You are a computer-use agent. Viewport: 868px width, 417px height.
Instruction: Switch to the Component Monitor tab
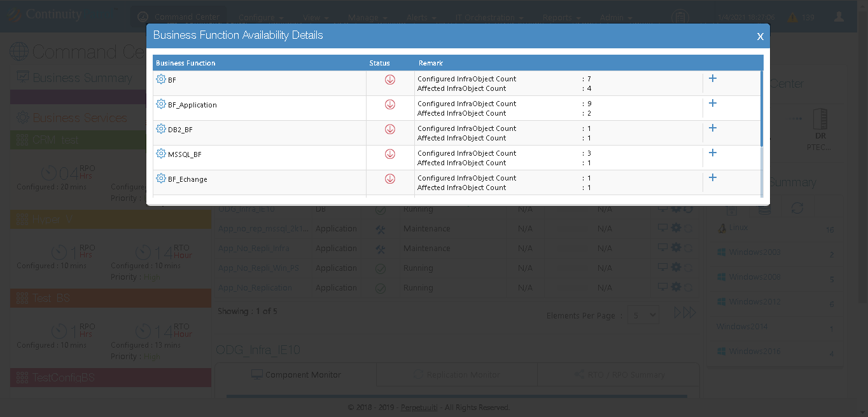point(296,375)
